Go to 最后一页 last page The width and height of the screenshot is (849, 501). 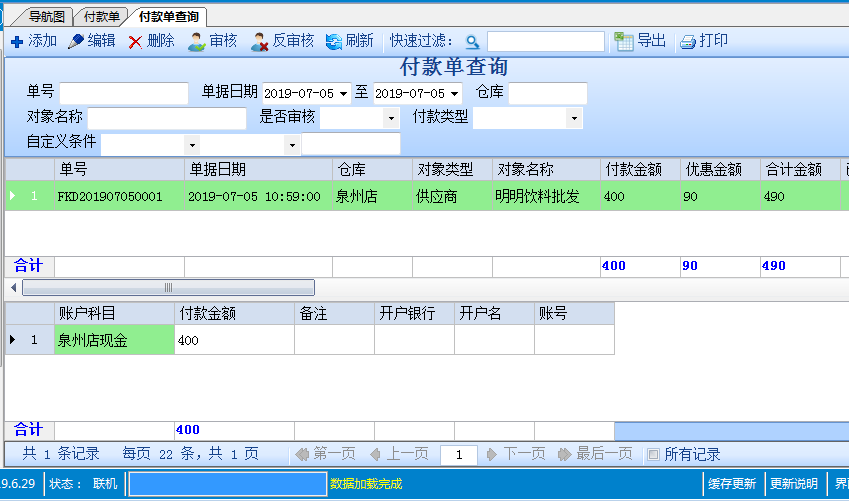coord(595,454)
